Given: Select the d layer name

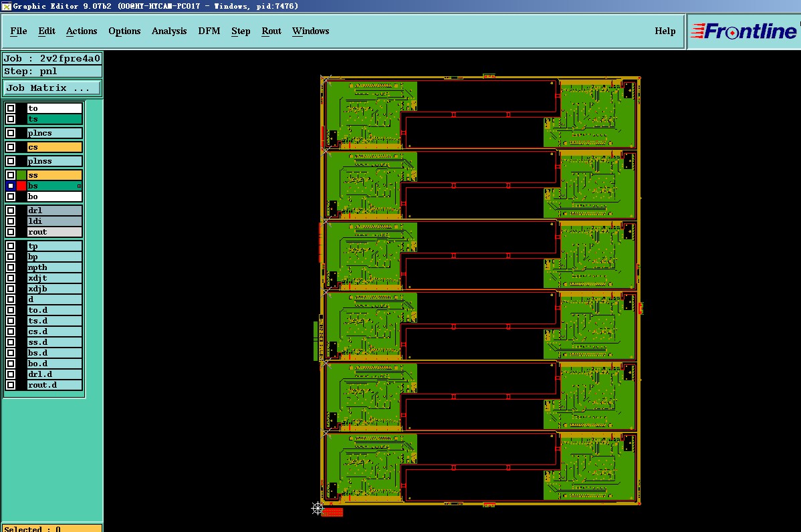Looking at the screenshot, I should tap(54, 299).
